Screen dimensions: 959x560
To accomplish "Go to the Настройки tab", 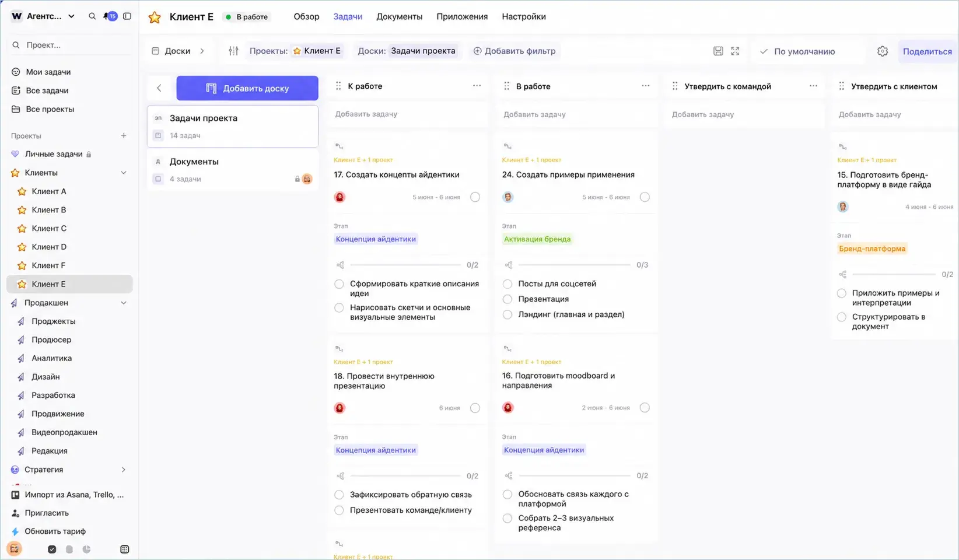I will [x=524, y=16].
